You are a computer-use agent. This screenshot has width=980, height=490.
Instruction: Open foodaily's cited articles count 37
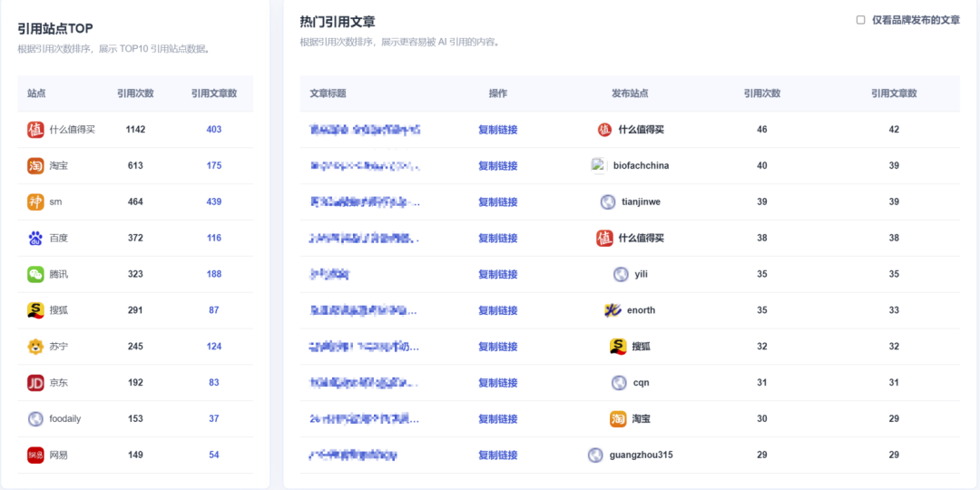point(214,418)
